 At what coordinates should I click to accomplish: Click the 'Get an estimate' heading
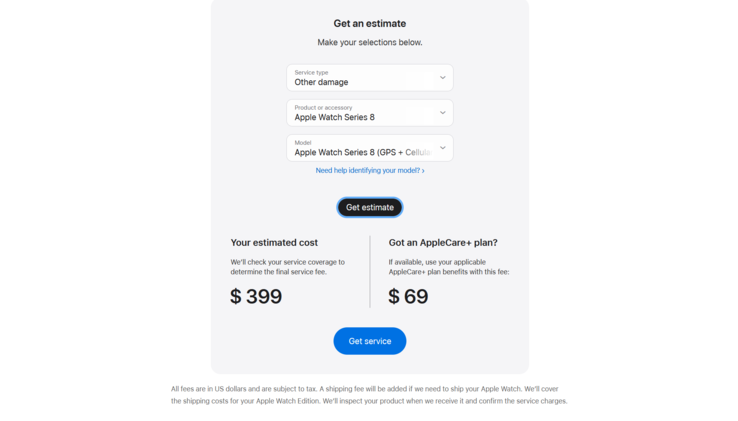coord(369,23)
